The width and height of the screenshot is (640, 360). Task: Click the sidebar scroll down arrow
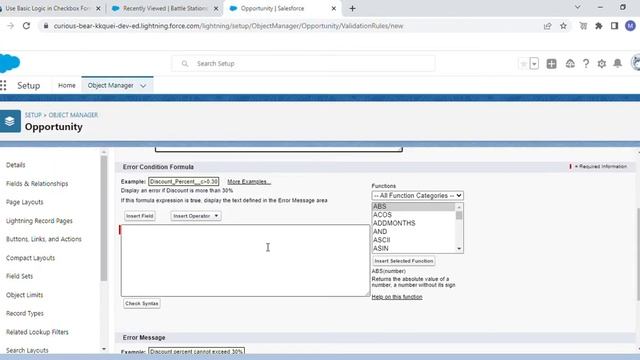pos(104,349)
